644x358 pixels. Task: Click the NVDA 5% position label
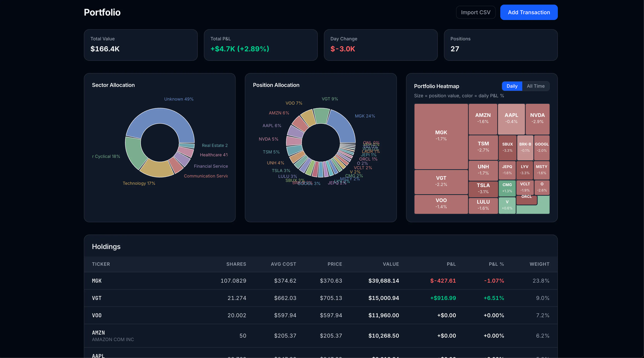click(x=268, y=139)
